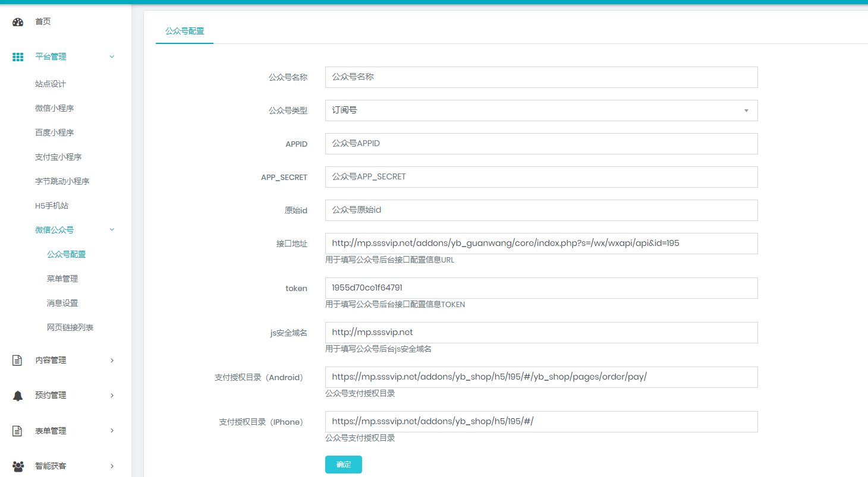Click the people icon for 智能获客
Image resolution: width=868 pixels, height=477 pixels.
(x=18, y=466)
